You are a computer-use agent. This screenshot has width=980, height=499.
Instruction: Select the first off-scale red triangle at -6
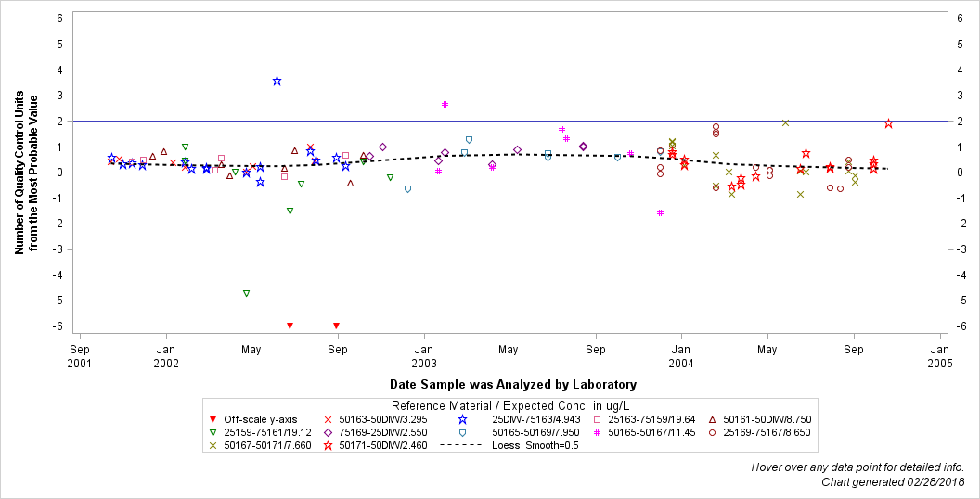pos(290,326)
